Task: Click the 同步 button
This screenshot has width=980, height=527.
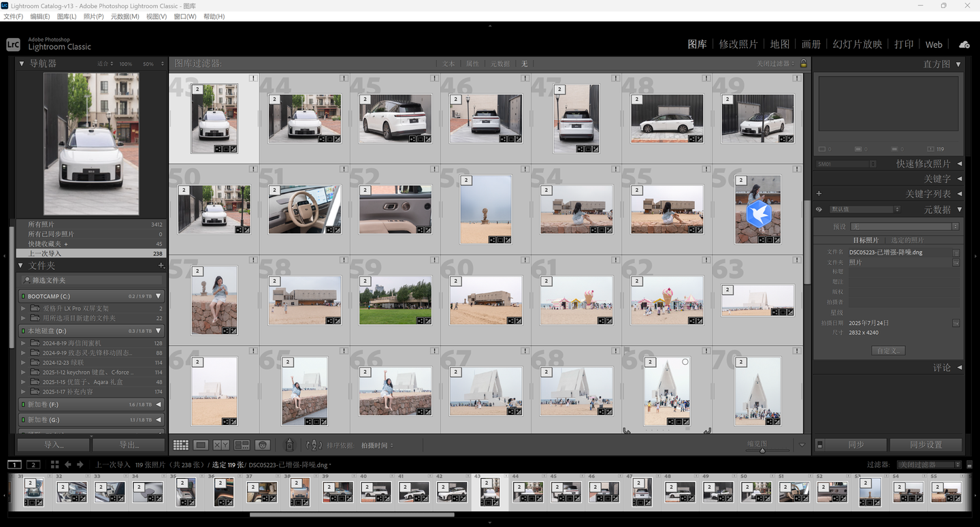Action: 856,445
